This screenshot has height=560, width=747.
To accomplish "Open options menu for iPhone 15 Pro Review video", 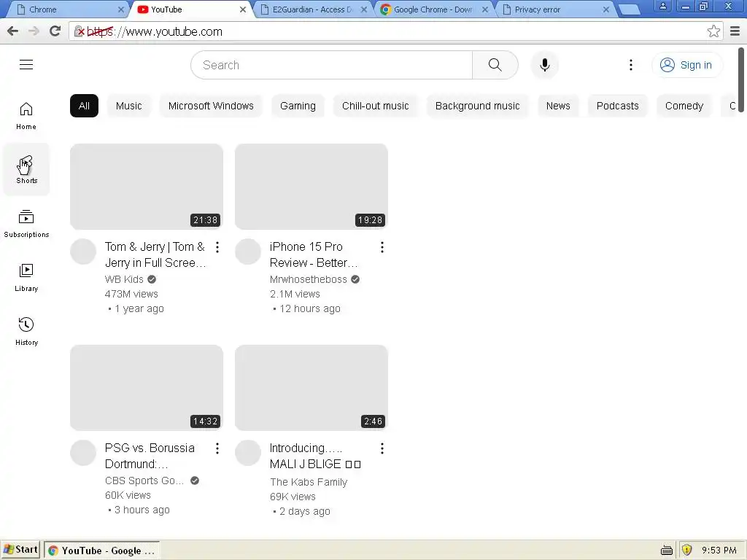I will [x=382, y=247].
